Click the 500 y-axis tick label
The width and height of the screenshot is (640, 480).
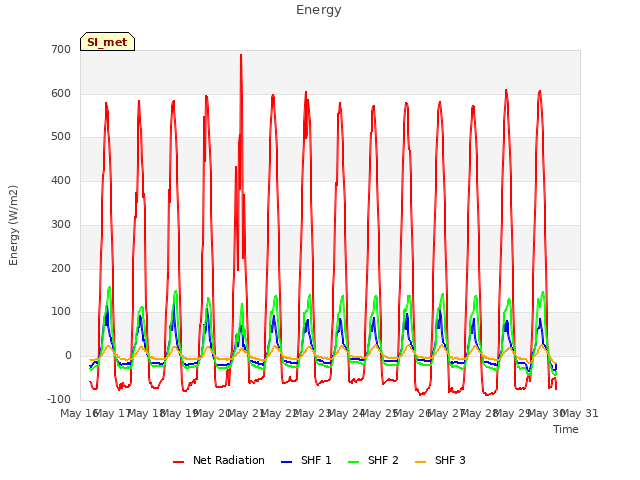click(61, 137)
